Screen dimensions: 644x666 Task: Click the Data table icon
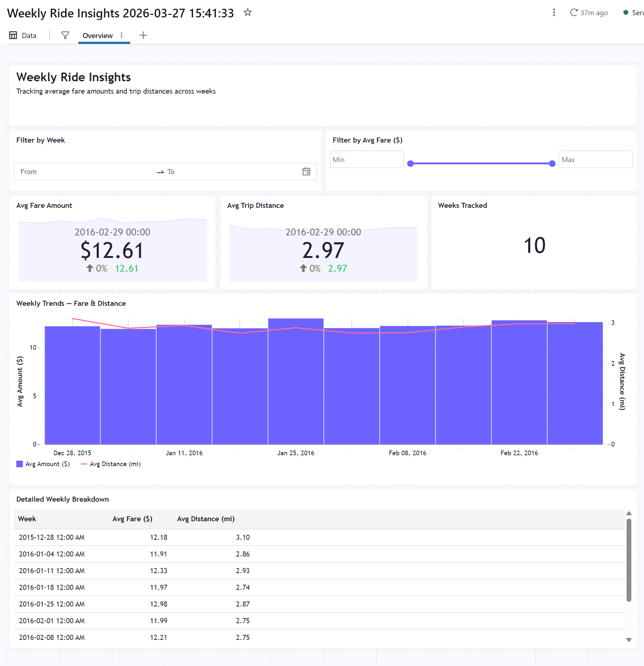point(13,35)
